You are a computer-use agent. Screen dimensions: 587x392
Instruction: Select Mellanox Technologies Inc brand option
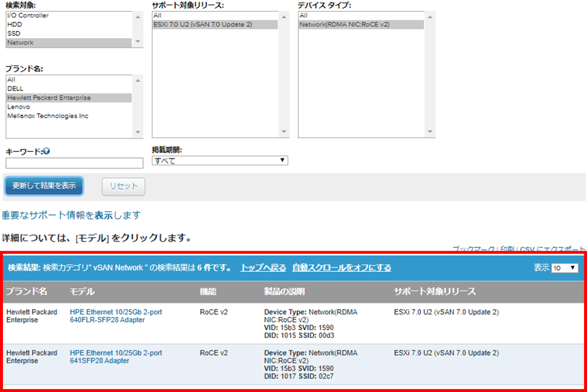point(69,116)
